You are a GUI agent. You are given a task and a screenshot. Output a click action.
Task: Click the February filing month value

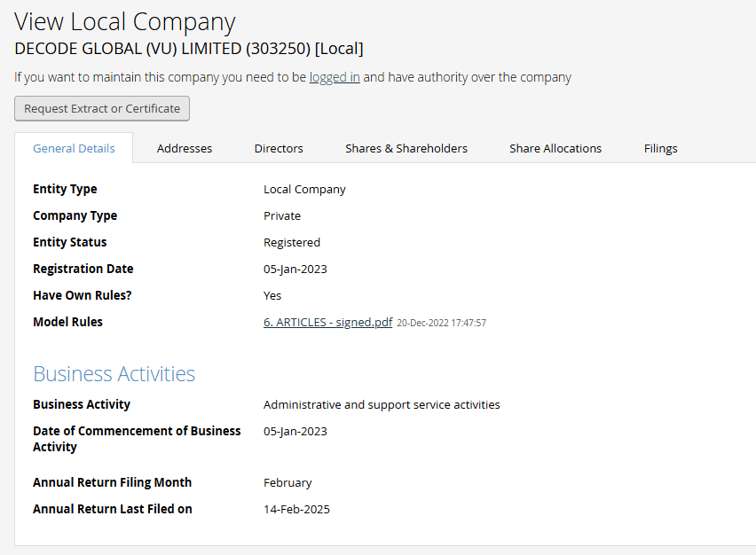[287, 482]
